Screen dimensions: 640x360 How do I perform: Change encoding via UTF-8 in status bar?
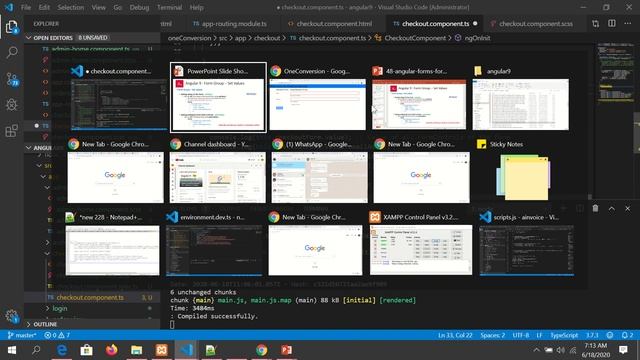[x=521, y=335]
